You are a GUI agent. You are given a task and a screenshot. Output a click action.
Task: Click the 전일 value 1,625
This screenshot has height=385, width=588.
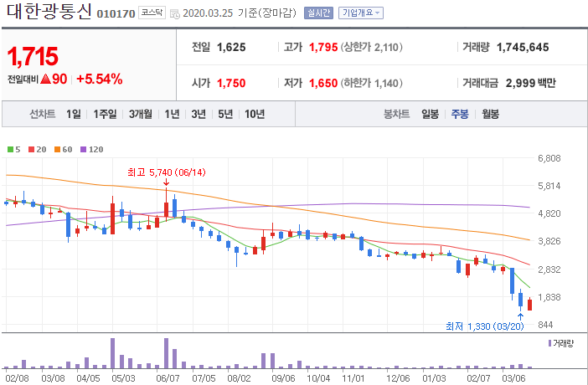231,47
